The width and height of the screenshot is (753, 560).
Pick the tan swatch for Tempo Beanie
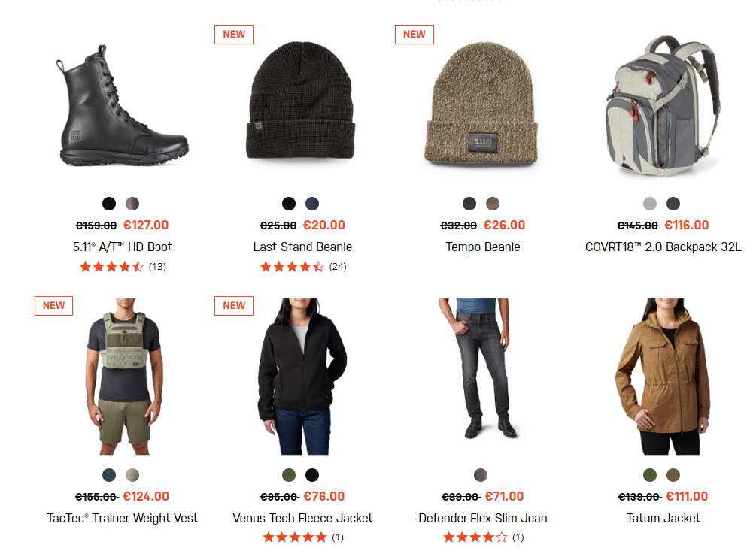tap(493, 204)
